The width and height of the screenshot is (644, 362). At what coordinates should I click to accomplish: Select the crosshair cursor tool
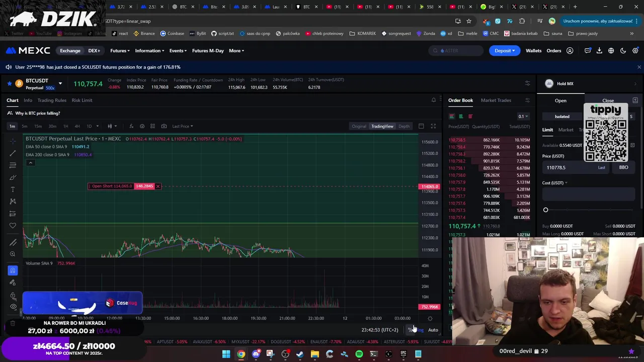[13, 141]
